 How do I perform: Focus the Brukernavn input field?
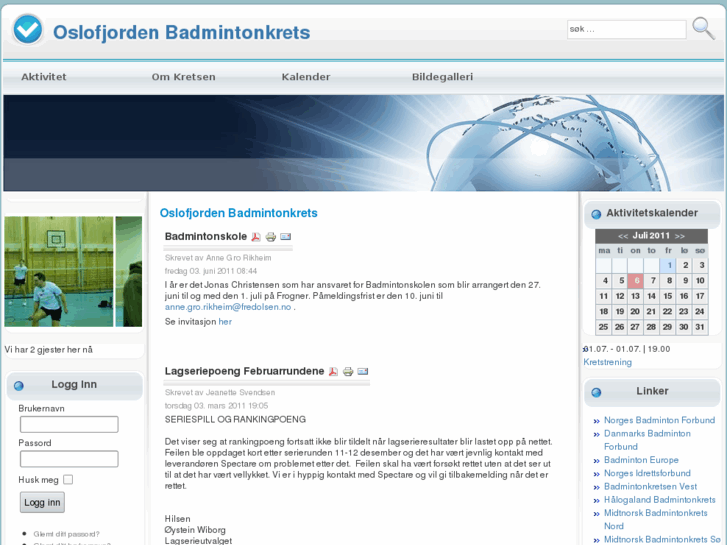[x=69, y=424]
